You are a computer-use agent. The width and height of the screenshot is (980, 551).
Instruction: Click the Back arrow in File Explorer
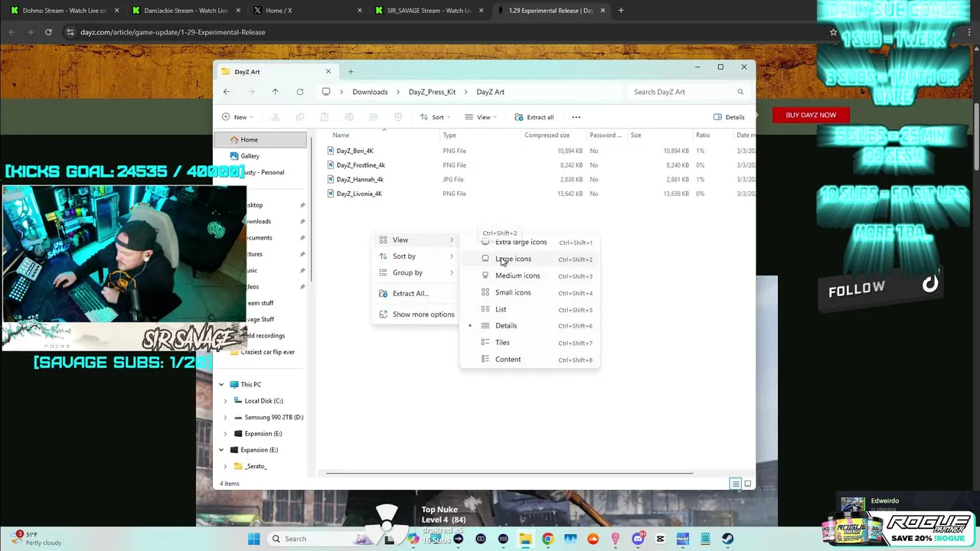coord(227,92)
